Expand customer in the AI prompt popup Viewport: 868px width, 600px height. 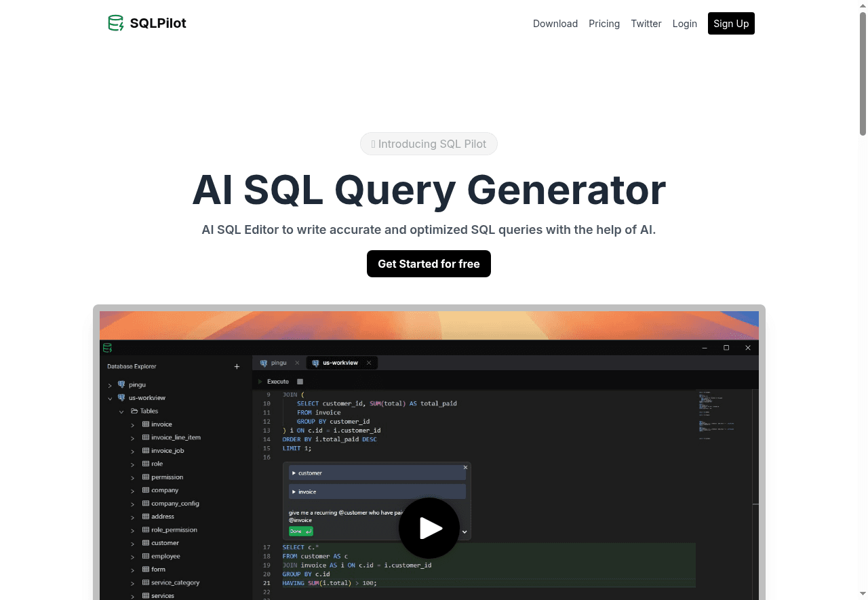tap(294, 473)
